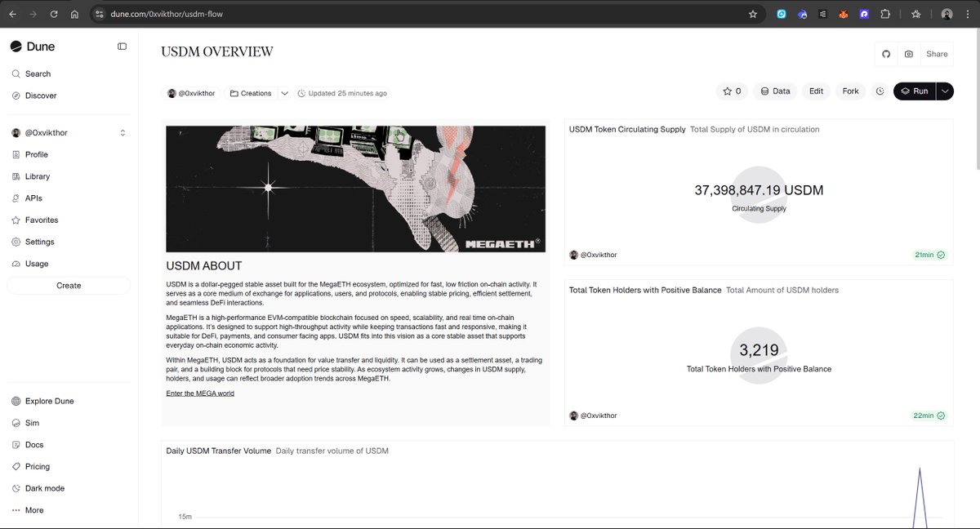
Task: Click the 3,219 holders value
Action: click(759, 350)
